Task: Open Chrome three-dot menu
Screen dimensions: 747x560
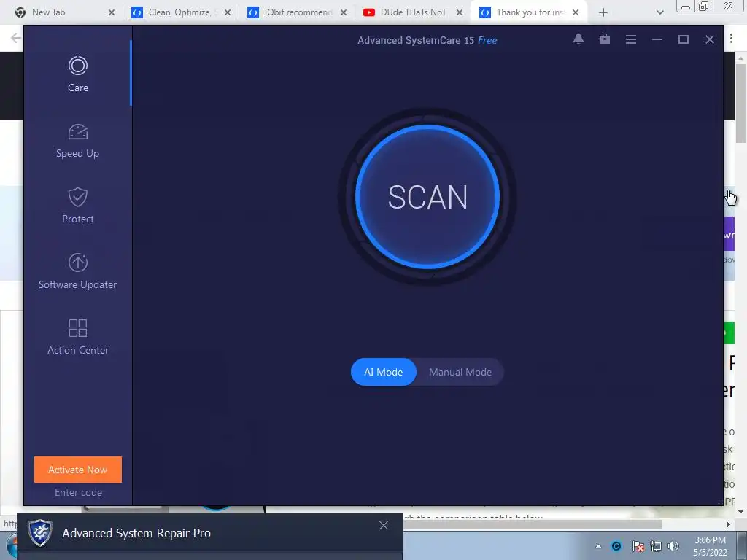Action: click(x=731, y=38)
